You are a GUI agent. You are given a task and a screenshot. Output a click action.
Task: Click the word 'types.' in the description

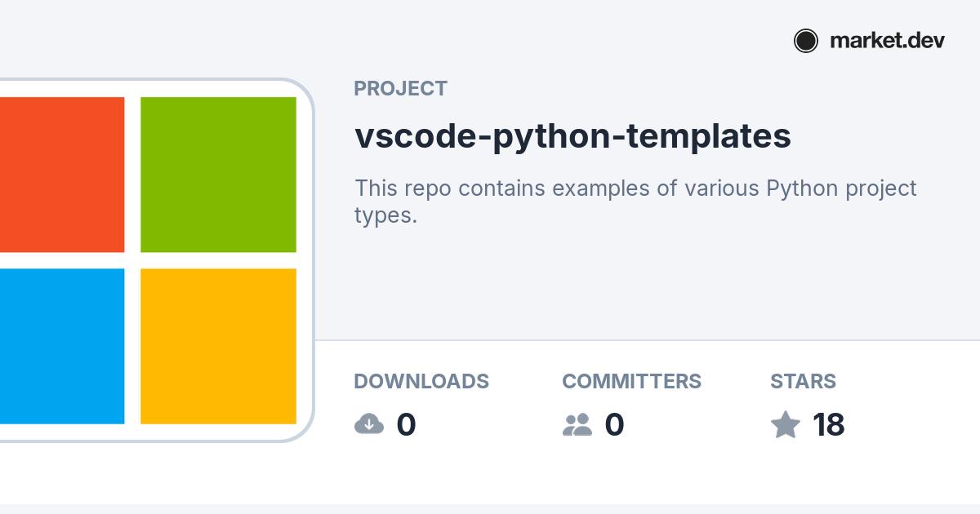click(385, 215)
